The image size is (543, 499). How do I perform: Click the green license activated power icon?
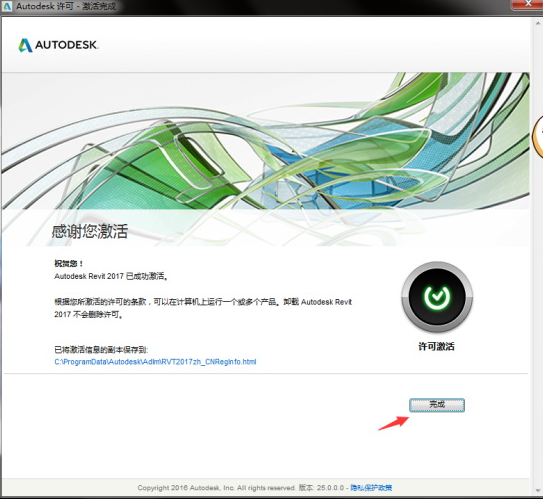click(437, 297)
